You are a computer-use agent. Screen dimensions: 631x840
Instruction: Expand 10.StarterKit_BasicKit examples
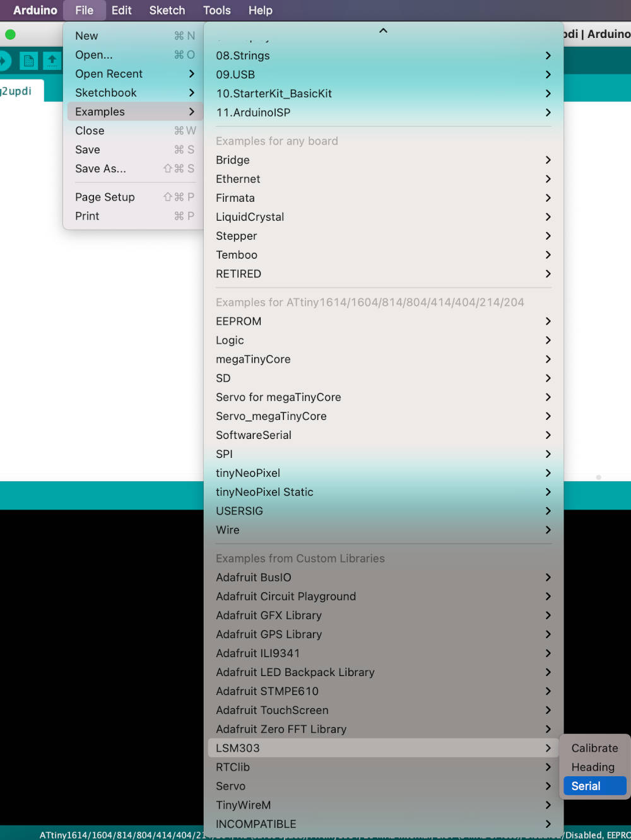point(383,93)
